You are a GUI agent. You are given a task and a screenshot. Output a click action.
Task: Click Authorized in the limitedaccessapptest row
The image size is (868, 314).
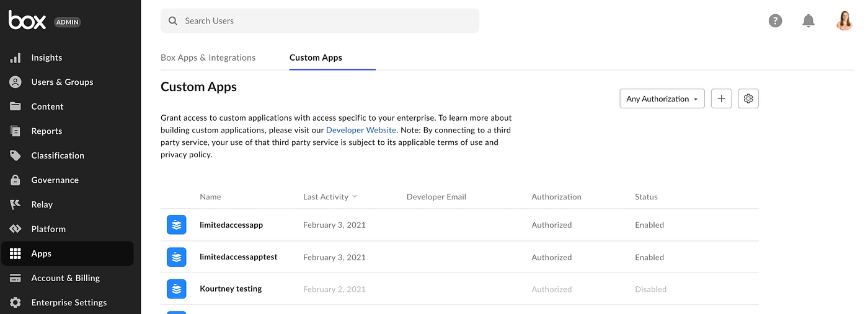click(x=552, y=257)
